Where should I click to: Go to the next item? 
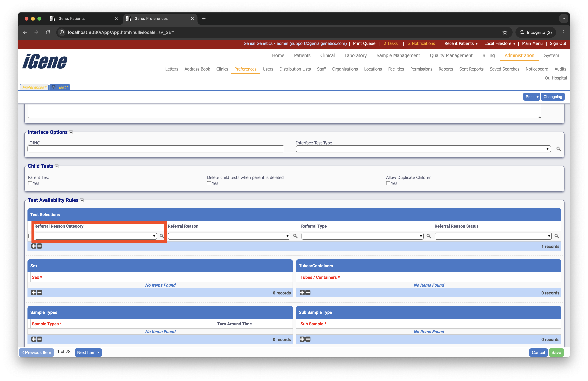coord(88,352)
